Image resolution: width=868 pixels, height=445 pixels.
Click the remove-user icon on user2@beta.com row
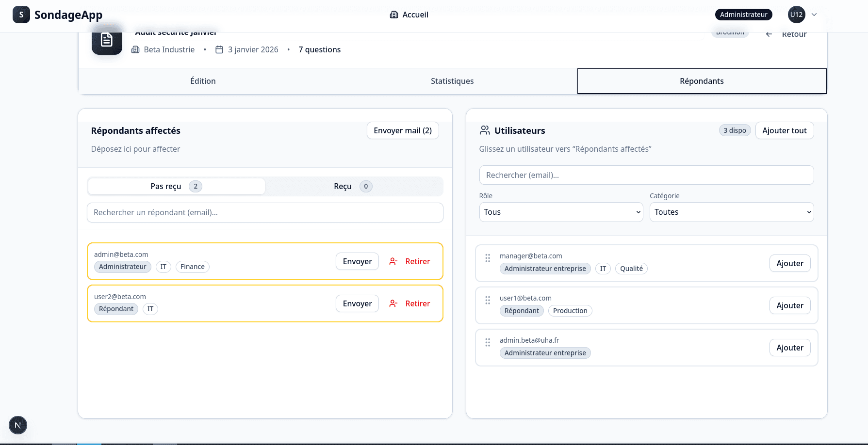click(x=393, y=303)
